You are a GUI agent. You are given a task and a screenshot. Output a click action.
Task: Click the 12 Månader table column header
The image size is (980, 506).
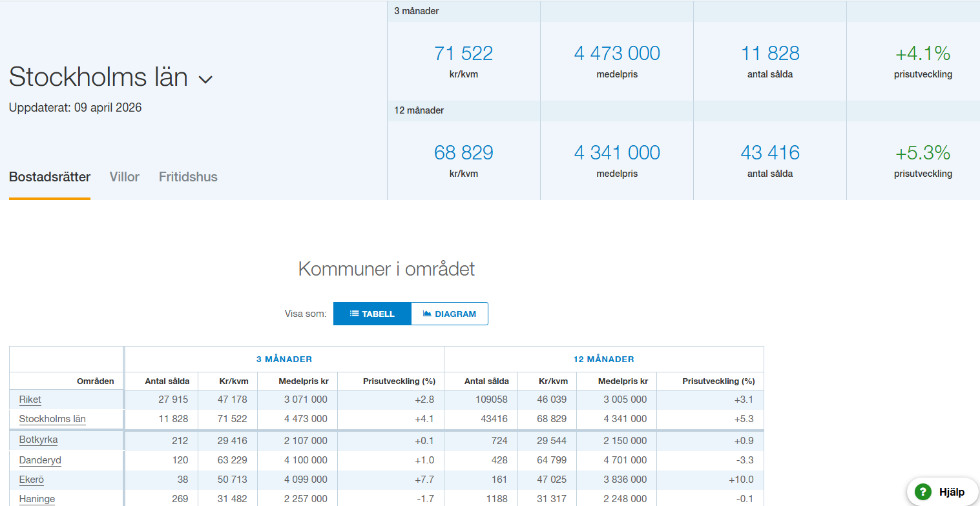click(603, 359)
